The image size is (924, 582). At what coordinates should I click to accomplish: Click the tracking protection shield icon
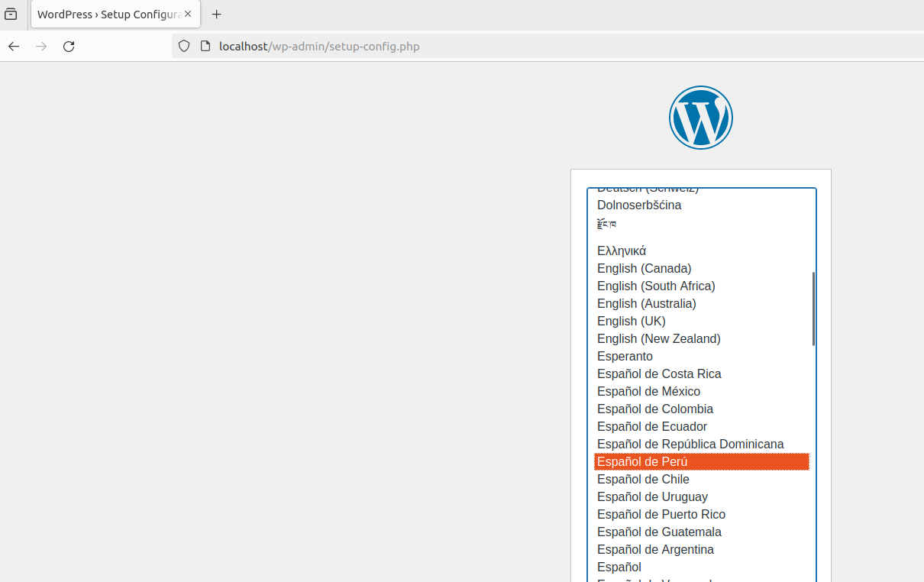point(184,47)
